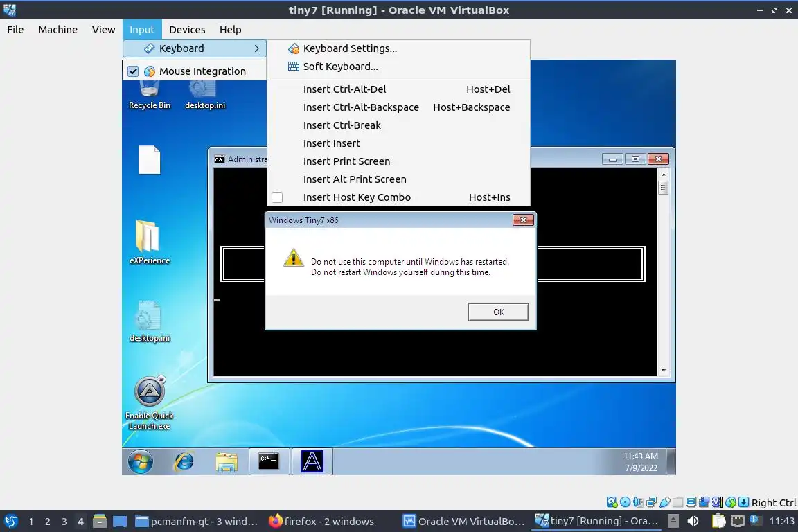The width and height of the screenshot is (798, 532).
Task: Click the Keyboard Settings gear icon
Action: (x=294, y=48)
